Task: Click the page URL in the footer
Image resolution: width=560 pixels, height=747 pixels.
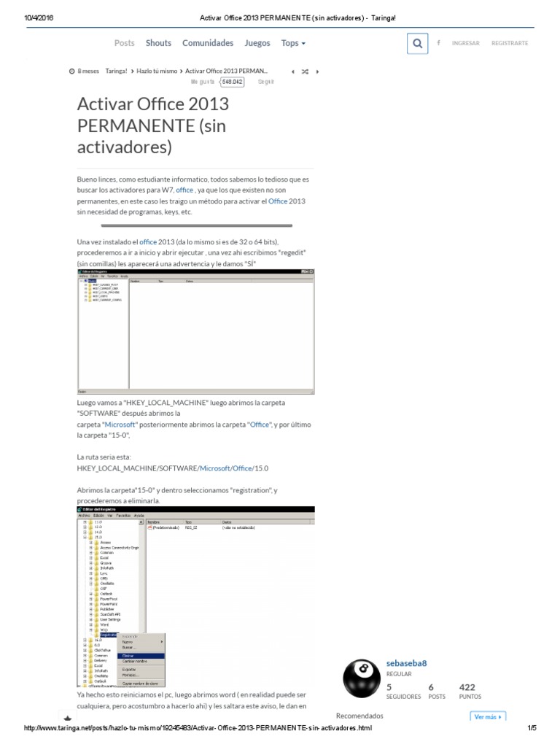Action: click(x=198, y=728)
